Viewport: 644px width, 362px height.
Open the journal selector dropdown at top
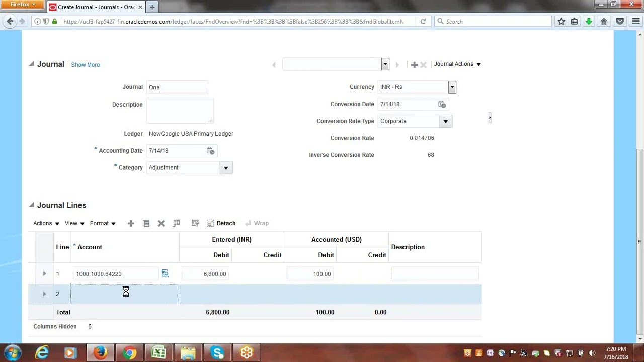385,64
